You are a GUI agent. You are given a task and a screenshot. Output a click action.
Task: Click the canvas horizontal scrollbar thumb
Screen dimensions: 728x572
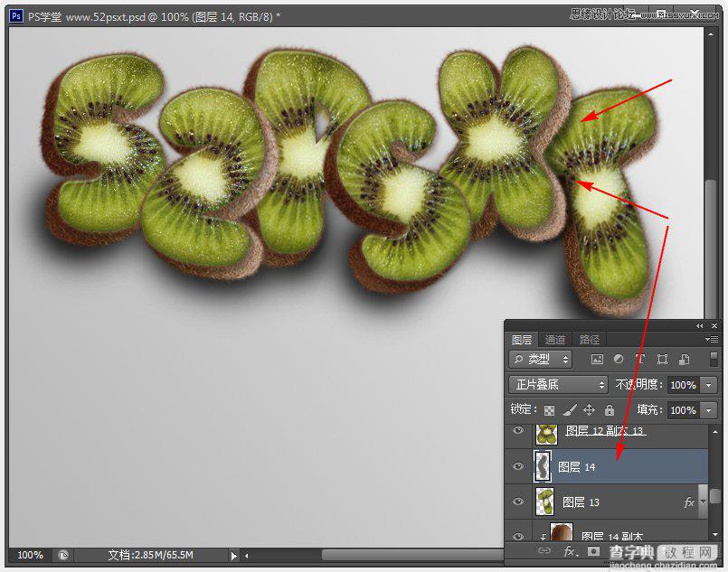[x=412, y=555]
